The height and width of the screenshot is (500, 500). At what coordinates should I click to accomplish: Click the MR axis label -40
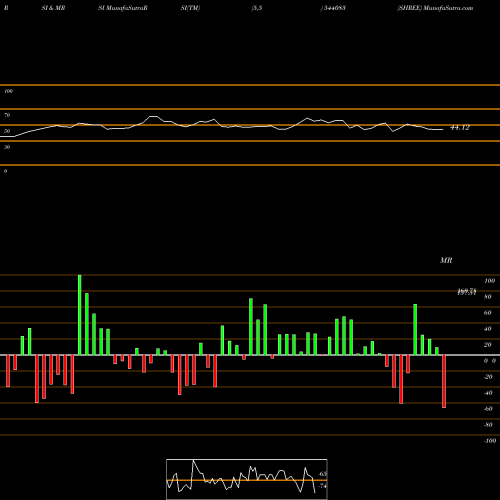(x=488, y=393)
